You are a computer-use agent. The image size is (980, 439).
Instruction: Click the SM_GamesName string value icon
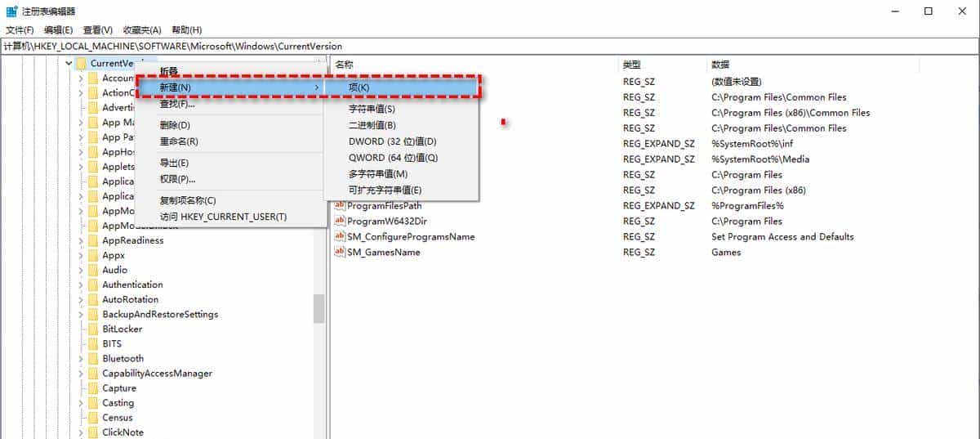341,252
